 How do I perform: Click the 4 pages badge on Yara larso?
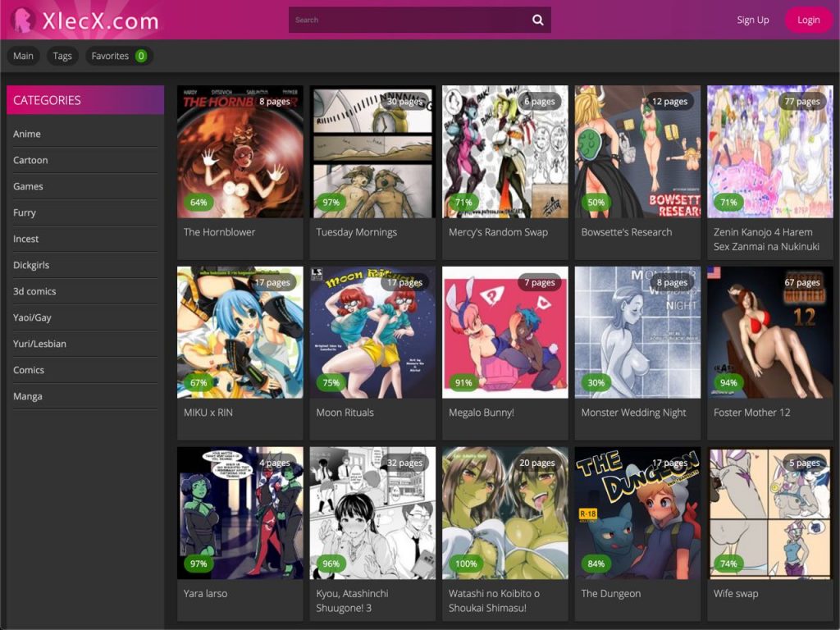pos(275,463)
